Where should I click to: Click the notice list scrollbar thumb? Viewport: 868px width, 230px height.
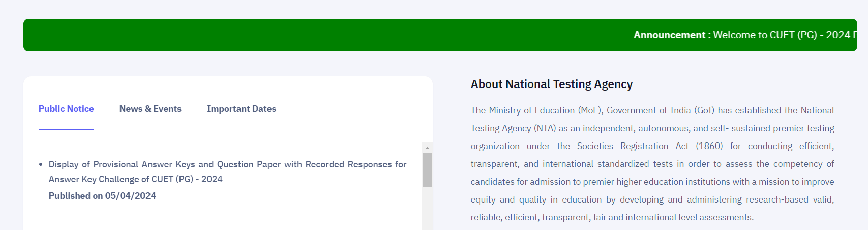click(427, 170)
